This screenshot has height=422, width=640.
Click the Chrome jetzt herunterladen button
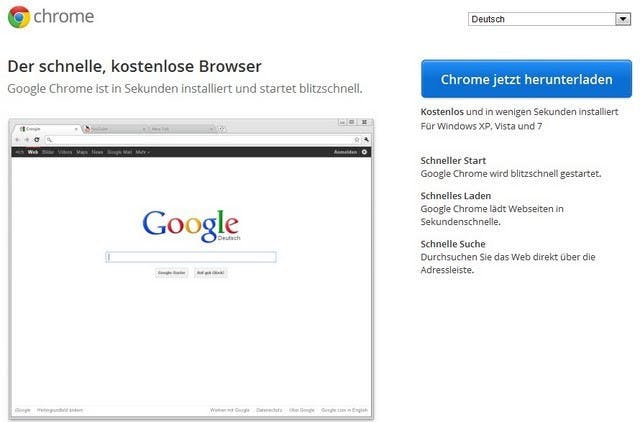click(526, 79)
